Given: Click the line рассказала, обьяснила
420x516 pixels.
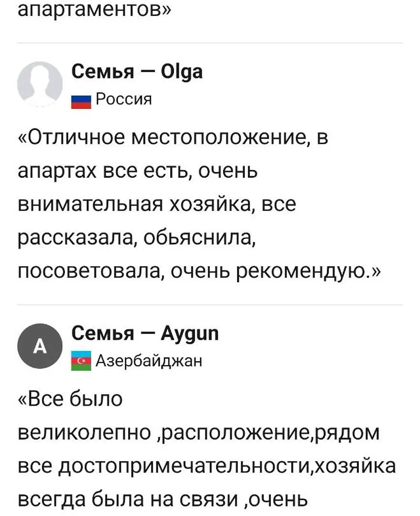Looking at the screenshot, I should [137, 238].
